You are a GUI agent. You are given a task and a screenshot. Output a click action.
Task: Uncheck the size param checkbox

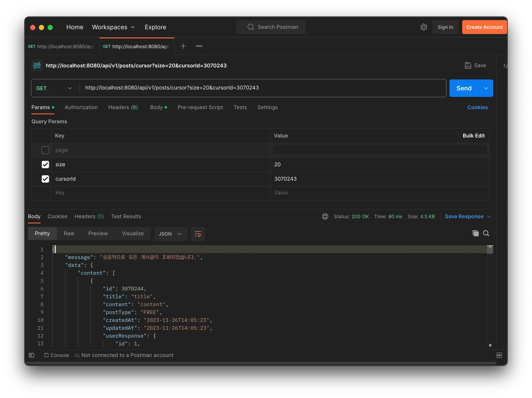click(x=45, y=165)
